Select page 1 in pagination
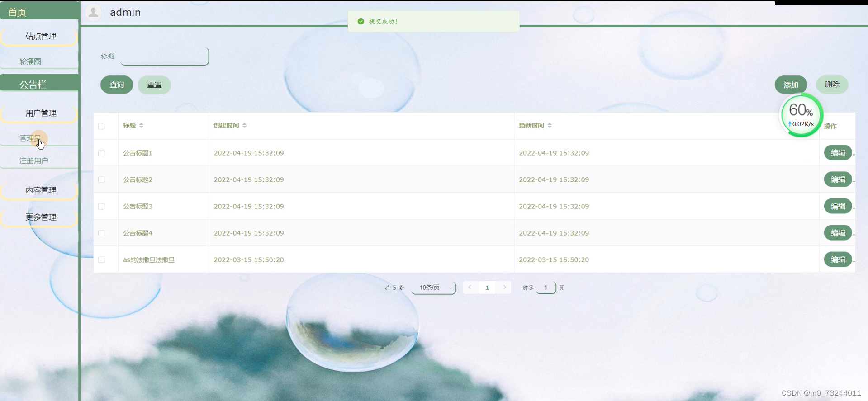 (x=487, y=288)
